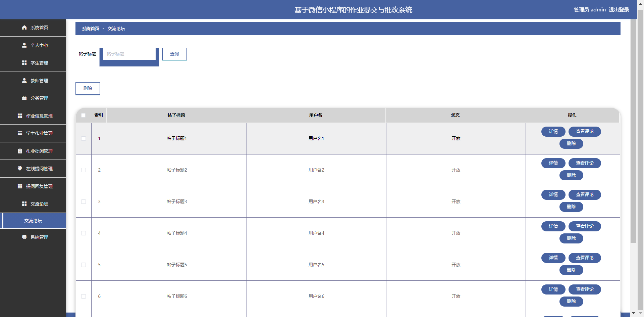644x317 pixels.
Task: Check the checkbox for row 帖子标题1
Action: pos(84,139)
